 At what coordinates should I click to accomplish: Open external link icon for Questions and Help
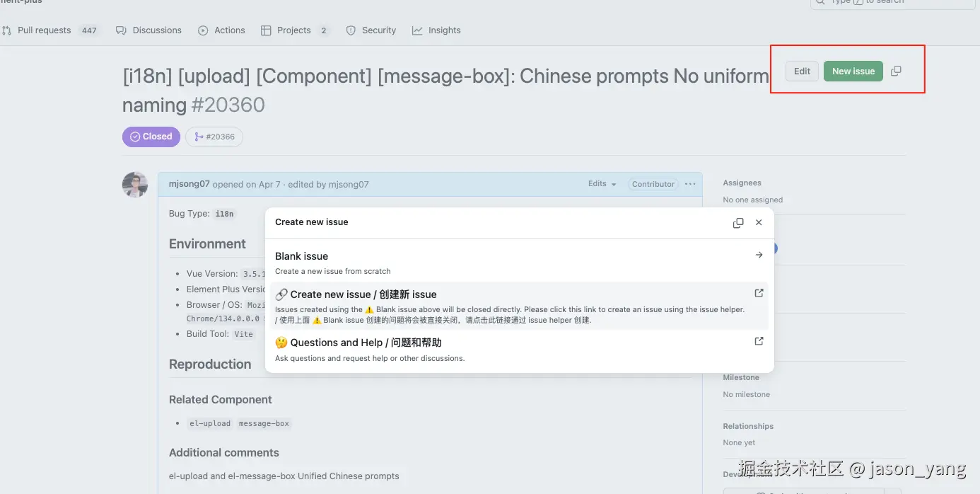[759, 341]
